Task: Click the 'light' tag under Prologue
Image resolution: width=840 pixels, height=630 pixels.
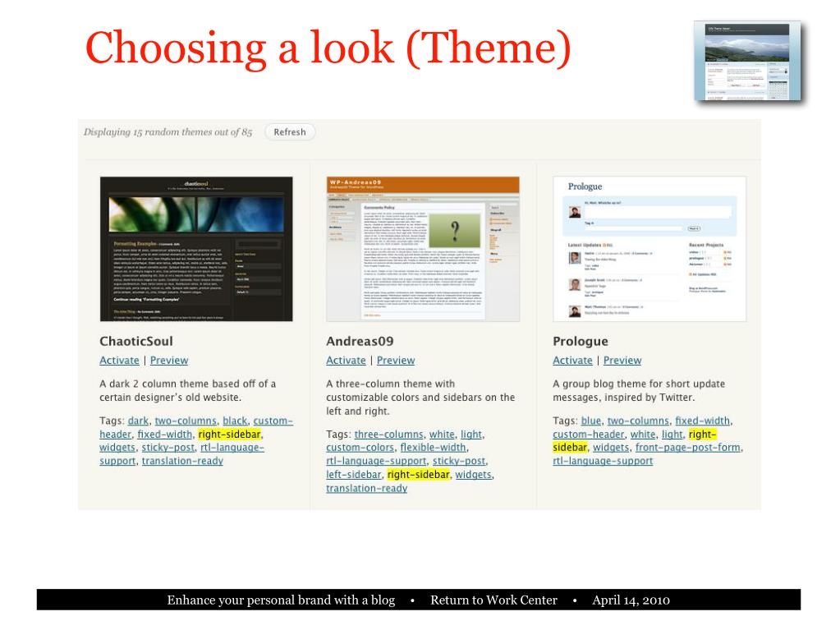Action: tap(672, 435)
